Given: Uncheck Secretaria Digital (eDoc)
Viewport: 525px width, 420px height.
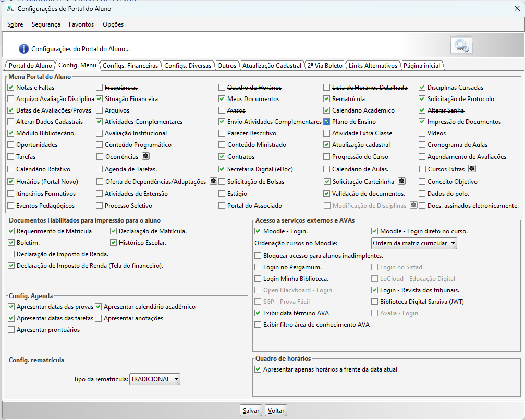Looking at the screenshot, I should click(222, 169).
